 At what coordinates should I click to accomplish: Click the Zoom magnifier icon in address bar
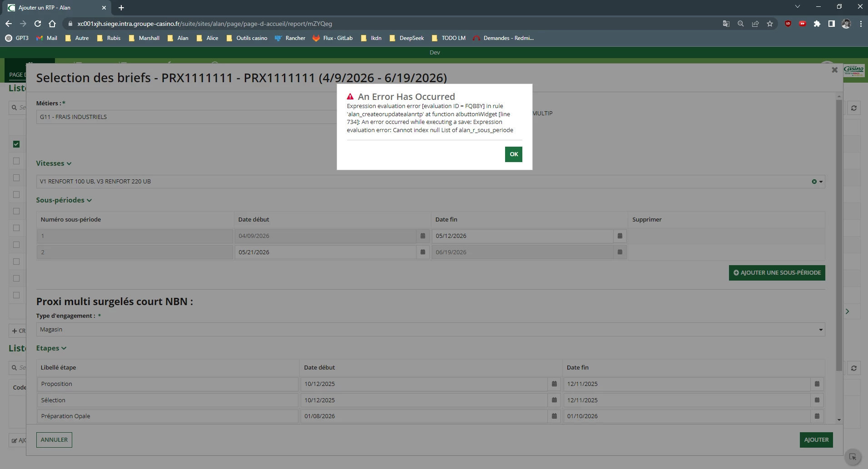pyautogui.click(x=741, y=24)
